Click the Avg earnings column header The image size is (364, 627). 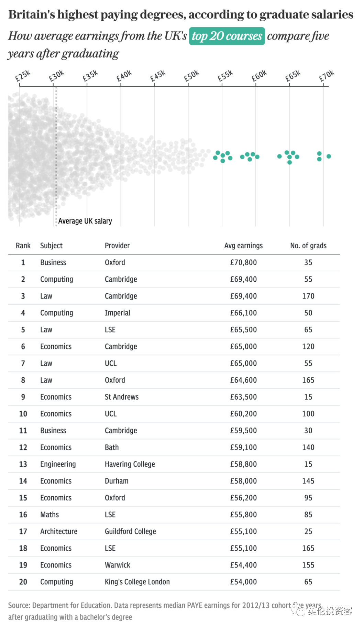coord(243,246)
